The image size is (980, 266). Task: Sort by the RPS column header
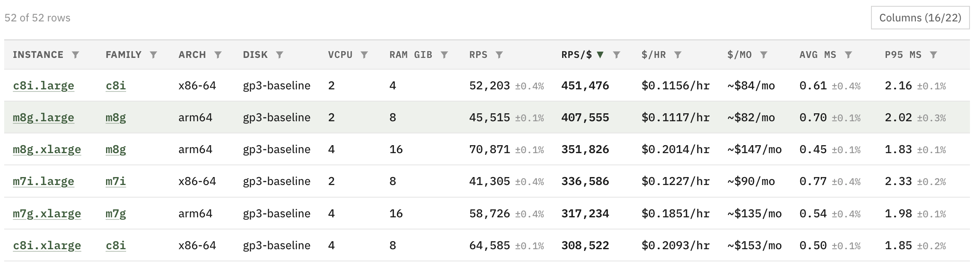(x=478, y=55)
